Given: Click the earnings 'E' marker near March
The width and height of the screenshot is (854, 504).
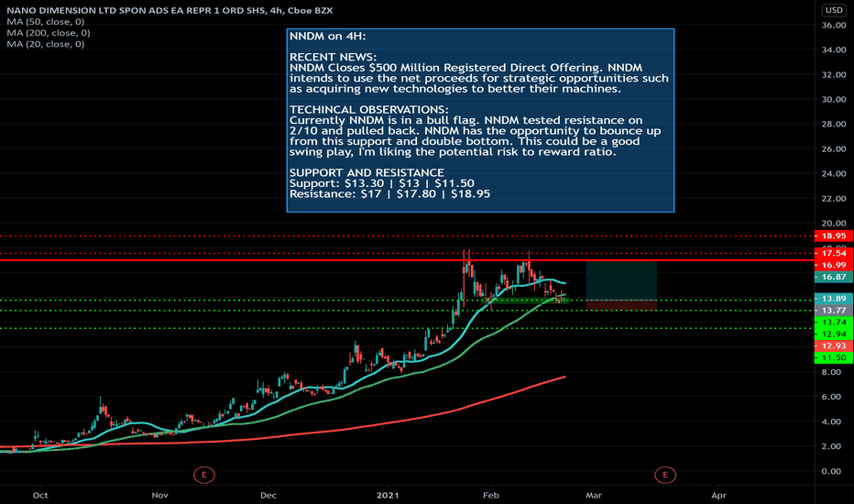Looking at the screenshot, I should pos(665,475).
